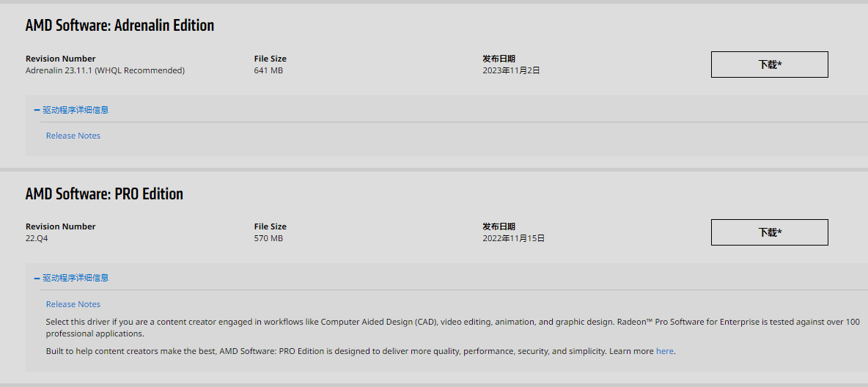
Task: Select the Adrenalin 23.11.1 (WHQL Recommended) text
Action: tap(105, 70)
